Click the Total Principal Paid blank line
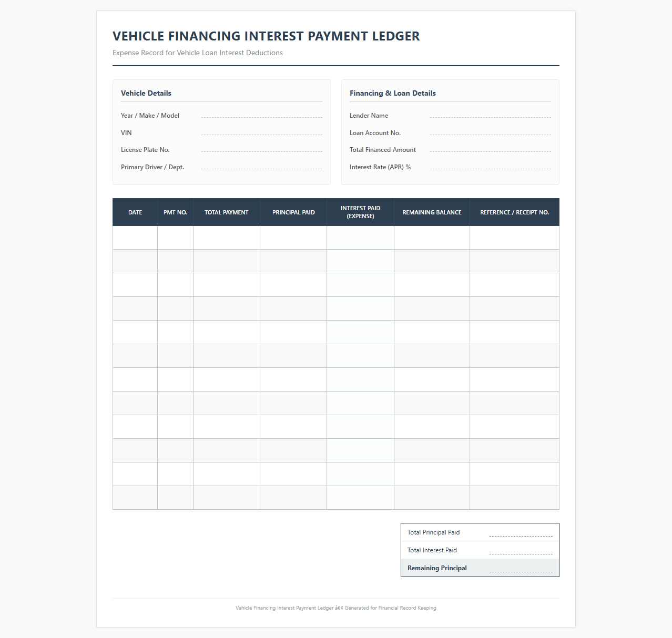Image resolution: width=672 pixels, height=638 pixels. pos(521,532)
